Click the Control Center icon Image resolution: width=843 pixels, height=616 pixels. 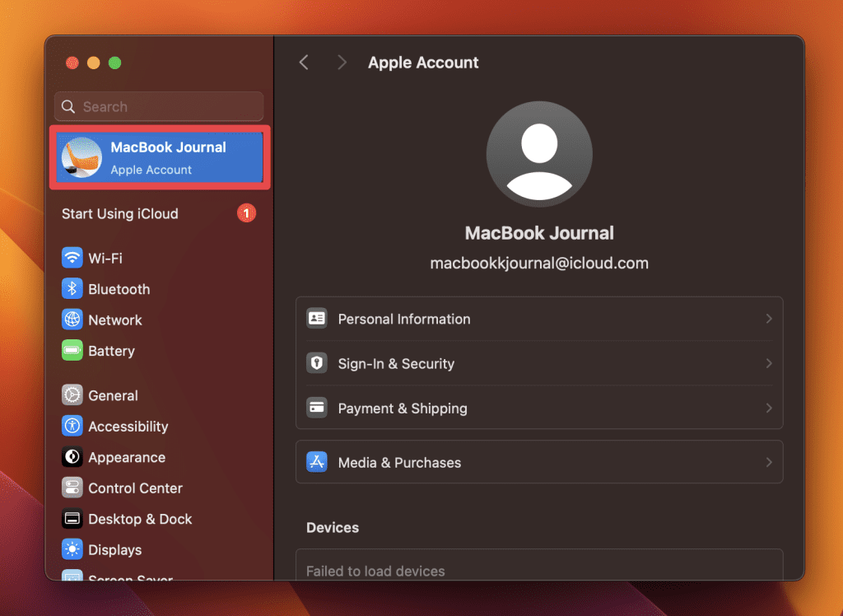coord(72,488)
